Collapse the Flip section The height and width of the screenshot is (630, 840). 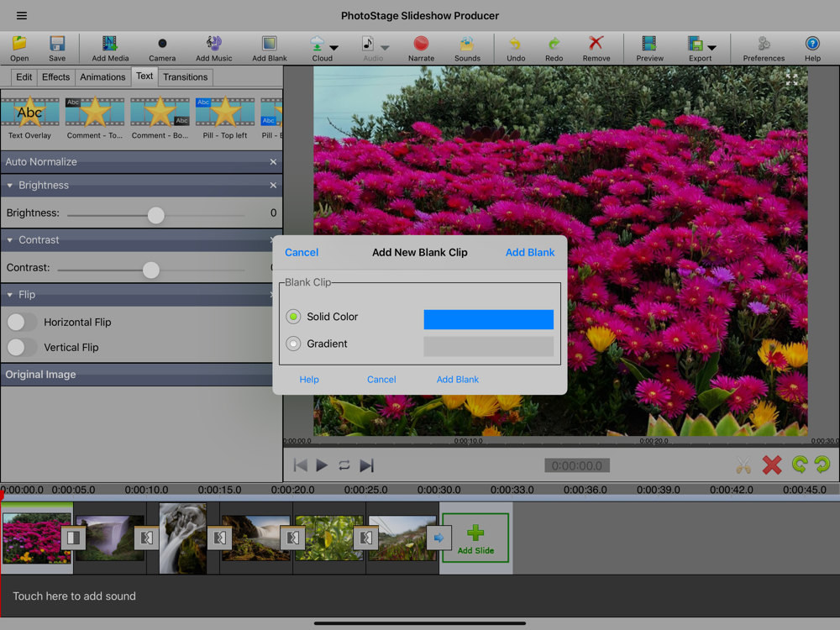[9, 295]
